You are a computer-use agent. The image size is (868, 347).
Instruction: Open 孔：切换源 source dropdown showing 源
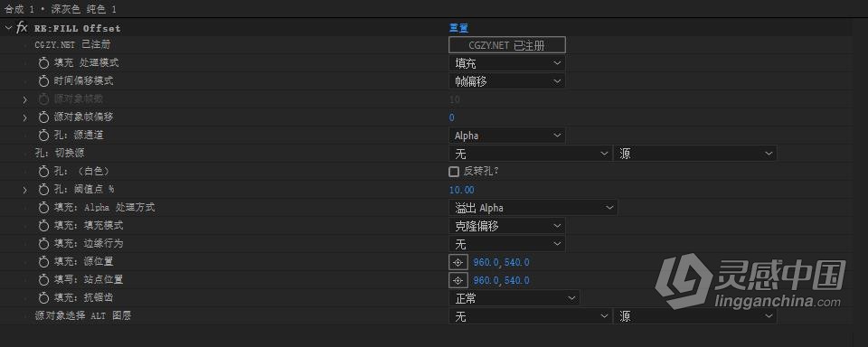(x=694, y=154)
